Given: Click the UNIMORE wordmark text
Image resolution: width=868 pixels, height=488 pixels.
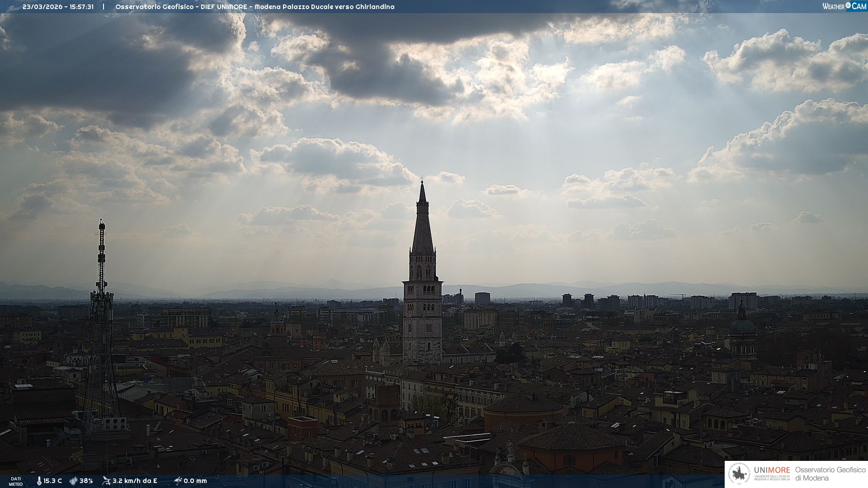Looking at the screenshot, I should click(772, 470).
